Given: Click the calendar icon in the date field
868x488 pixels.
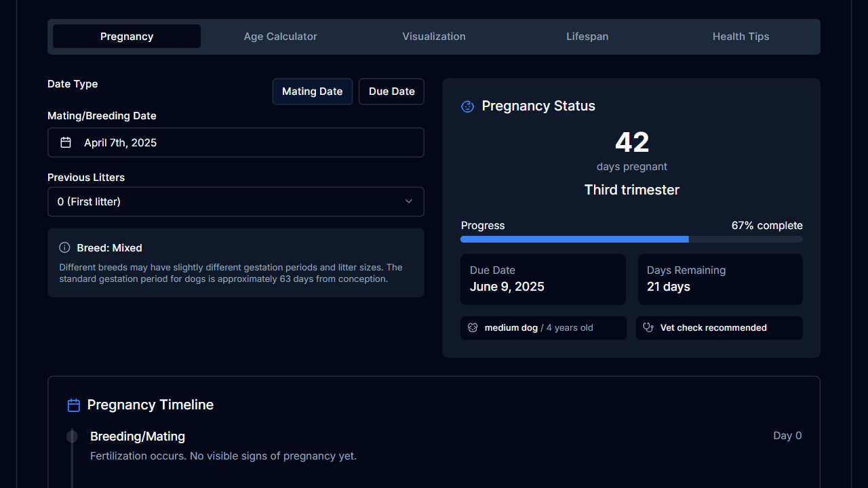Looking at the screenshot, I should click(66, 142).
